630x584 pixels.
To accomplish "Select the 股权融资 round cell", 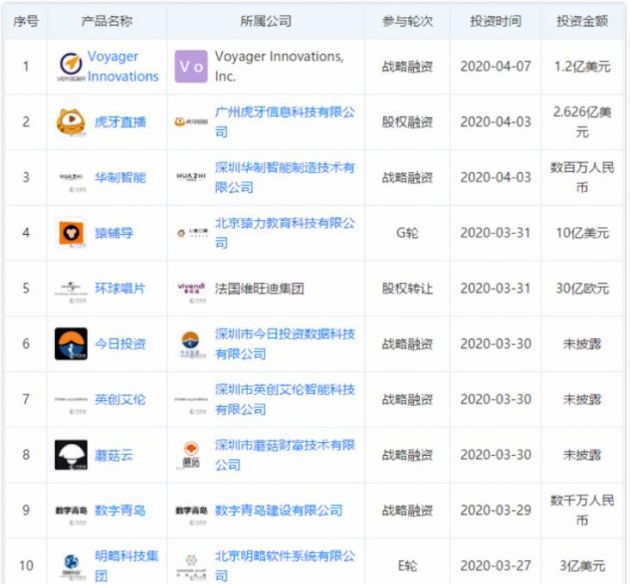I will pos(407,122).
